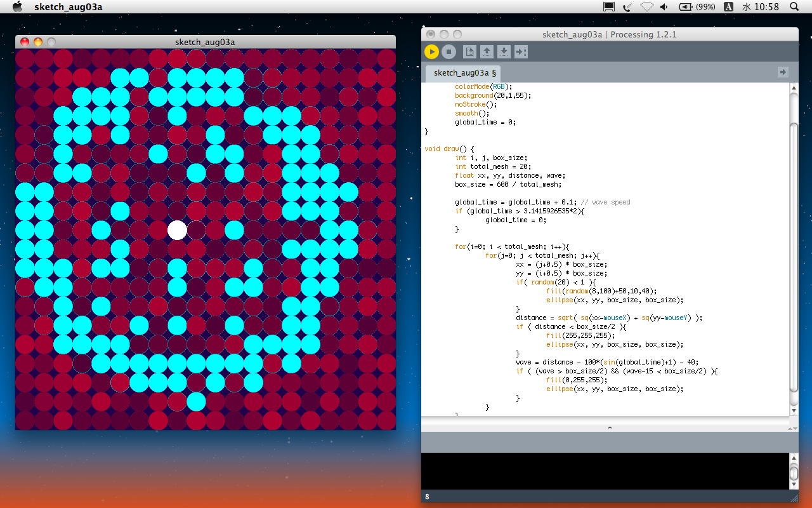Image resolution: width=812 pixels, height=508 pixels.
Task: Click the code editor vertical scrollbar thumb
Action: [794, 256]
